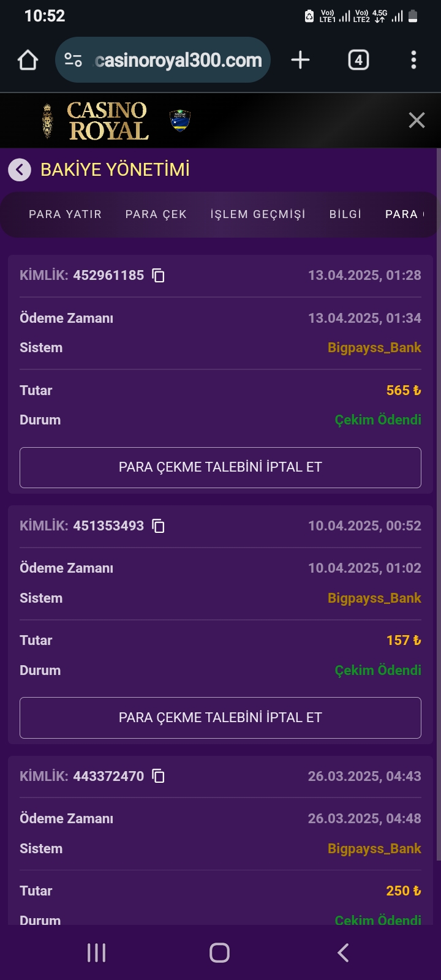This screenshot has width=441, height=980.
Task: Cancel the 157 ₺ withdrawal request
Action: point(221,718)
